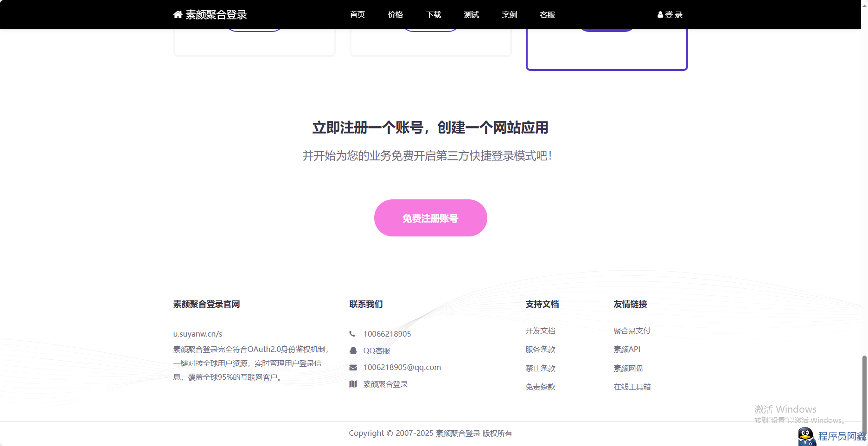Screen dimensions: 868x446
Task: Visit the 素颜网盘 friend link
Action: point(628,368)
